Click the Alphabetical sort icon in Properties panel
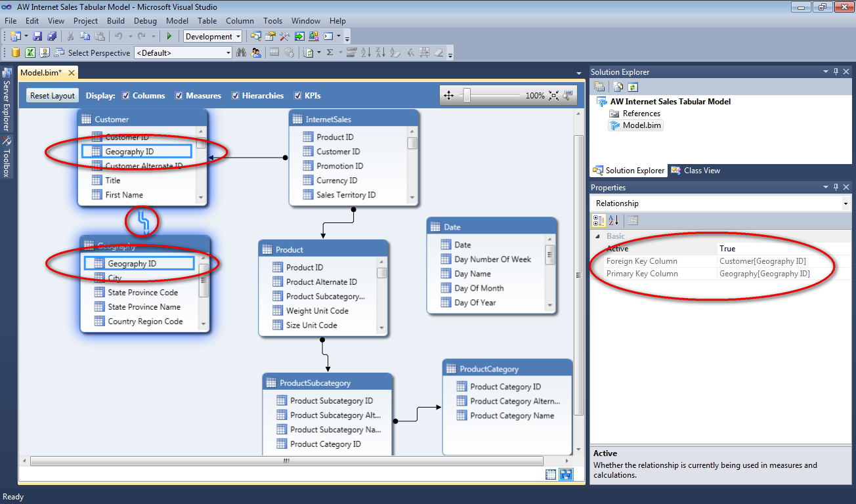The image size is (856, 504). click(613, 220)
